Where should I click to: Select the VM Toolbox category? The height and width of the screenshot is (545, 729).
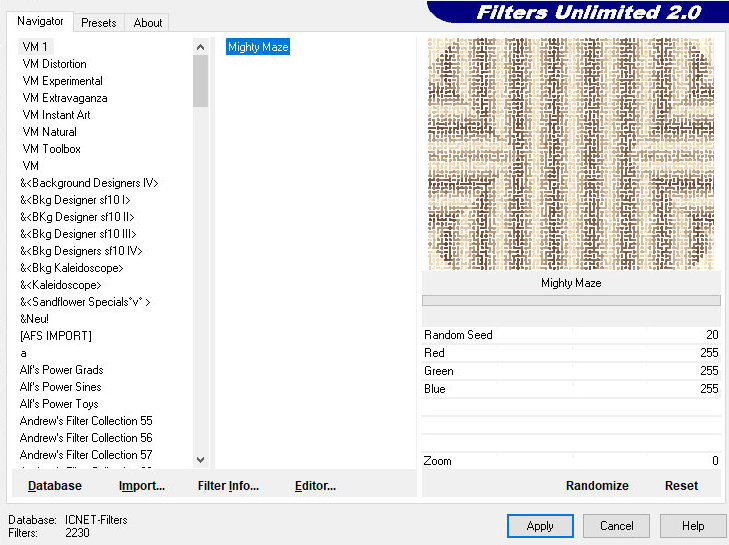[51, 149]
